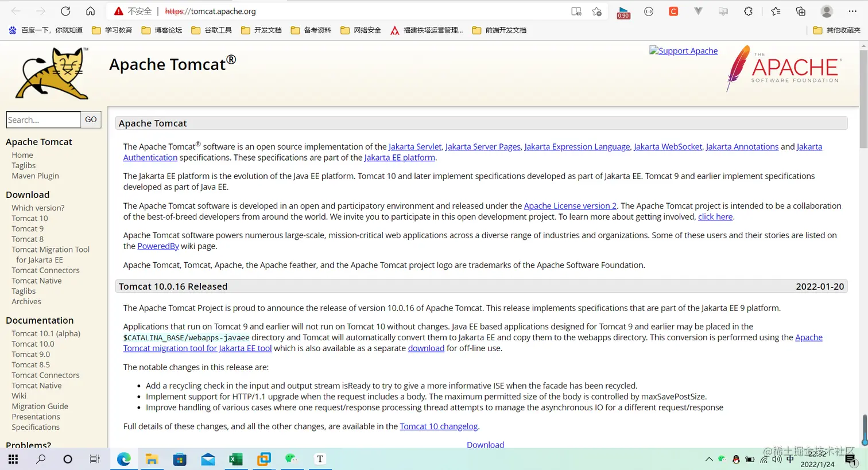Click the page vertical scrollbar thumb
This screenshot has width=868, height=470.
pos(863,99)
